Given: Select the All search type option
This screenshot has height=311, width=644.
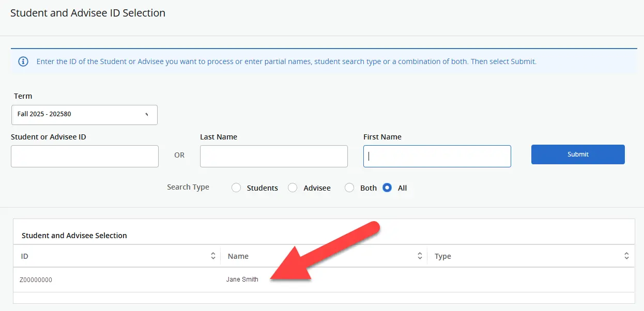Looking at the screenshot, I should tap(387, 188).
